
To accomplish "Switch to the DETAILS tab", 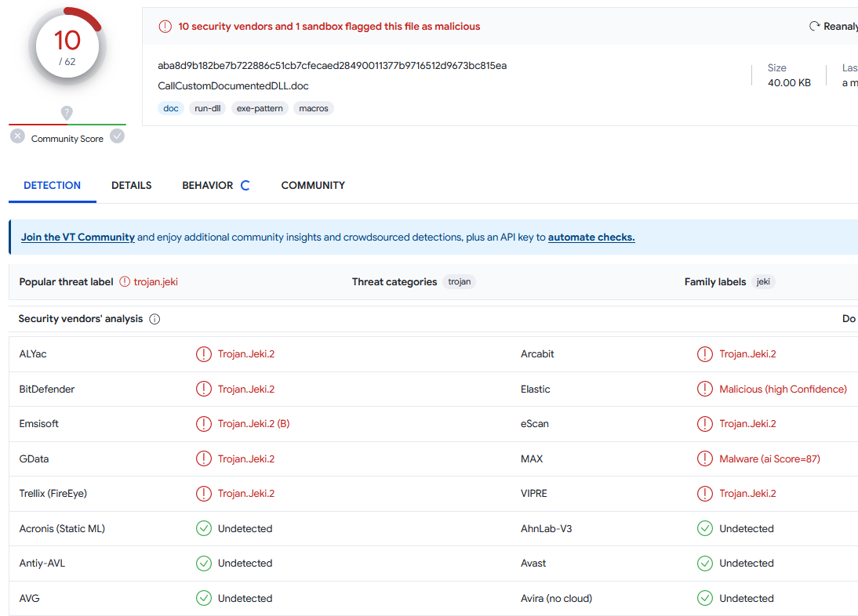I will coord(131,185).
